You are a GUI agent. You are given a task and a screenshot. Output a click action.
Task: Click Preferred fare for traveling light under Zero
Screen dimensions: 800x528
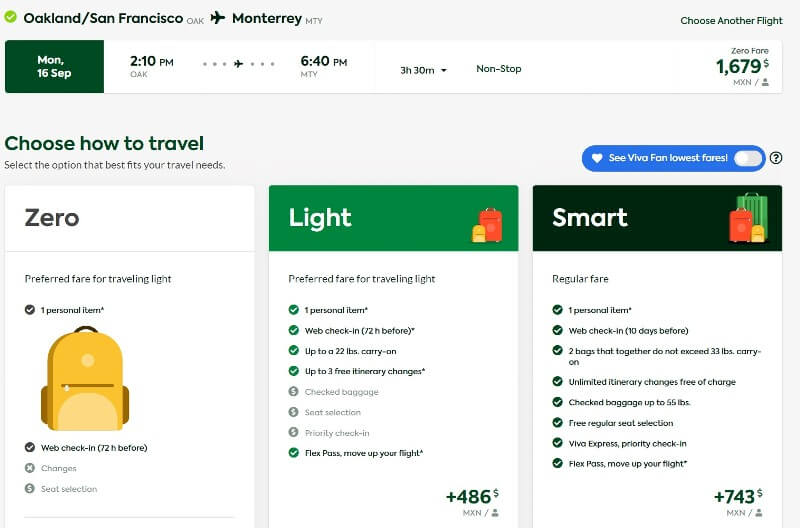[98, 279]
